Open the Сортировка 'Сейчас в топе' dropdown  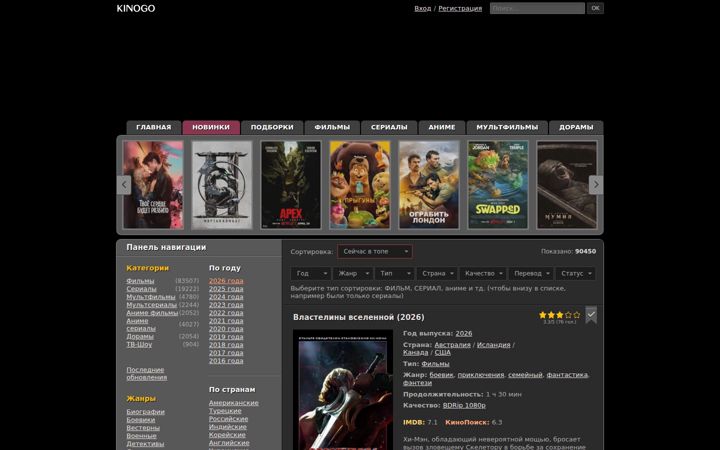click(375, 252)
